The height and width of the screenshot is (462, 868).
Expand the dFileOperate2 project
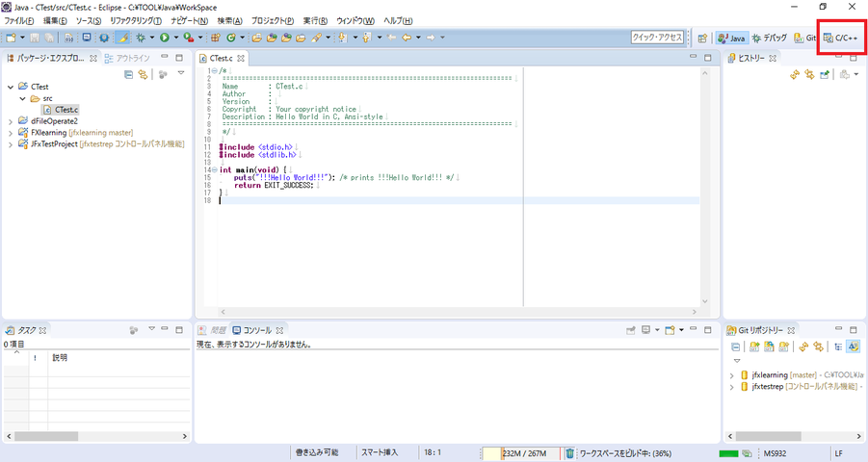11,121
